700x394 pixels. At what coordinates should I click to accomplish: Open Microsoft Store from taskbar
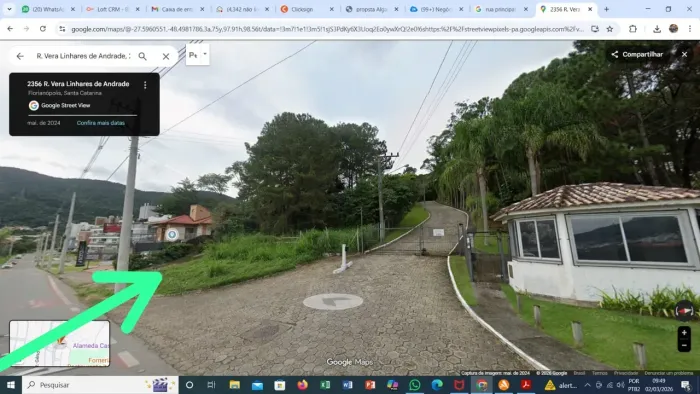click(279, 385)
